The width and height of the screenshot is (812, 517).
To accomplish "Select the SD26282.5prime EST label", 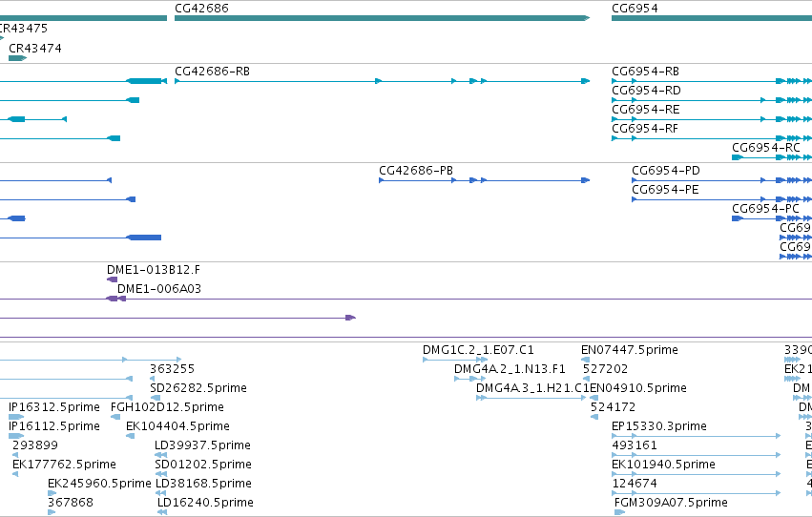I will coord(198,388).
